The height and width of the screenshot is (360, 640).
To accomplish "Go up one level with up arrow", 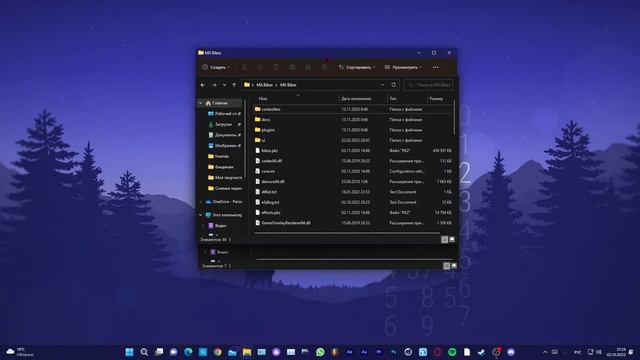I will [x=234, y=85].
